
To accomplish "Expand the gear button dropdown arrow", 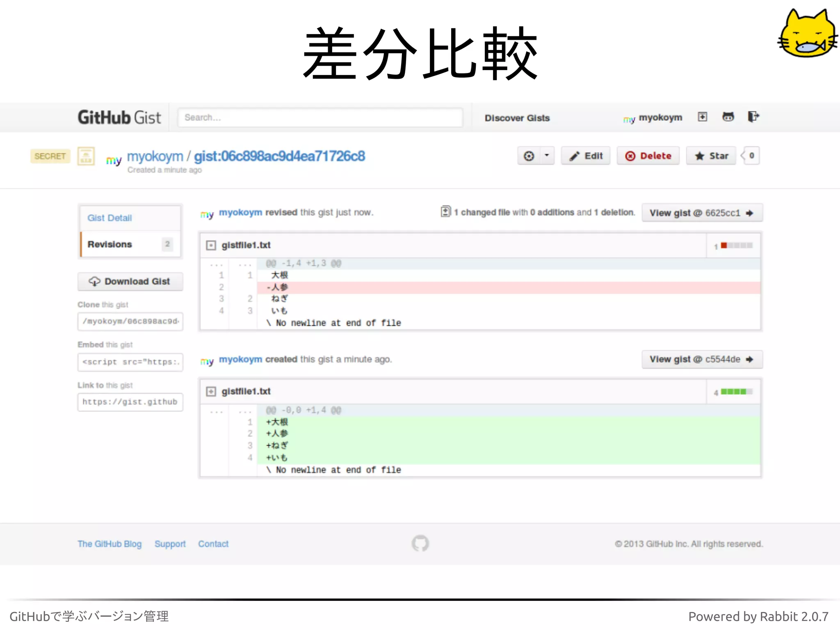I will point(547,155).
